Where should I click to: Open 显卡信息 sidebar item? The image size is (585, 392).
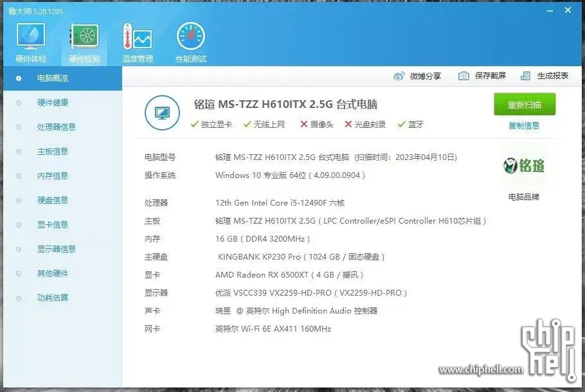[53, 224]
